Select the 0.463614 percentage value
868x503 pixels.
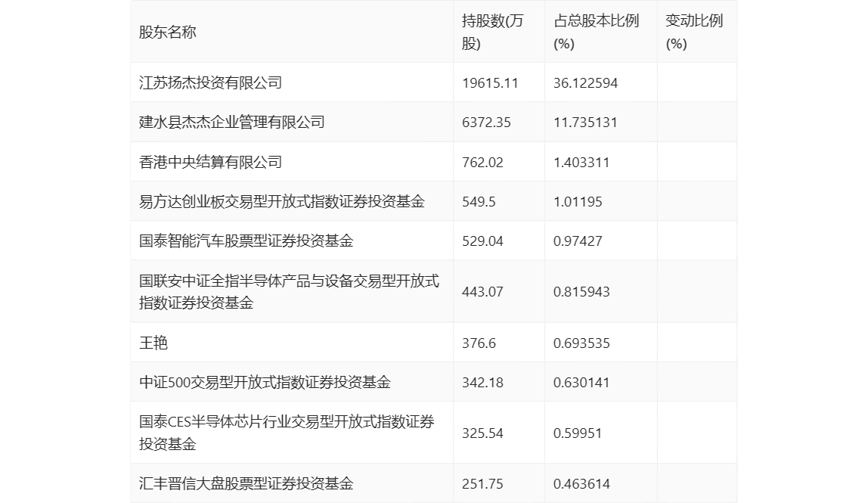pos(581,484)
